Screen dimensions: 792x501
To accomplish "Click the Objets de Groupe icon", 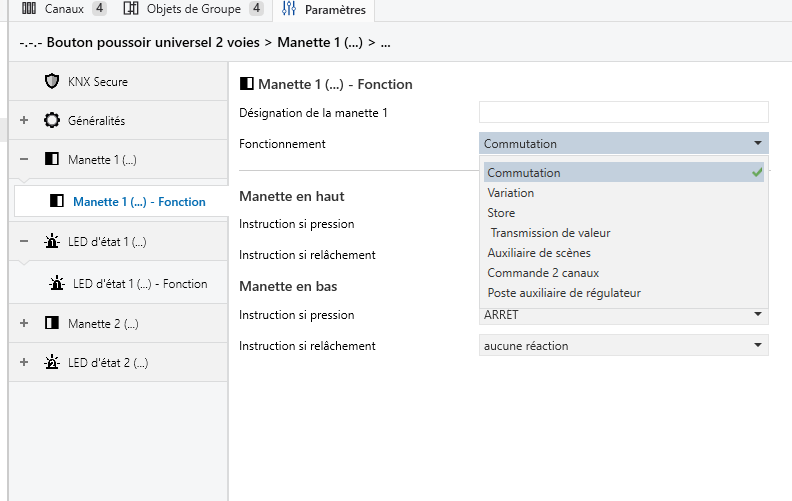I will click(131, 10).
